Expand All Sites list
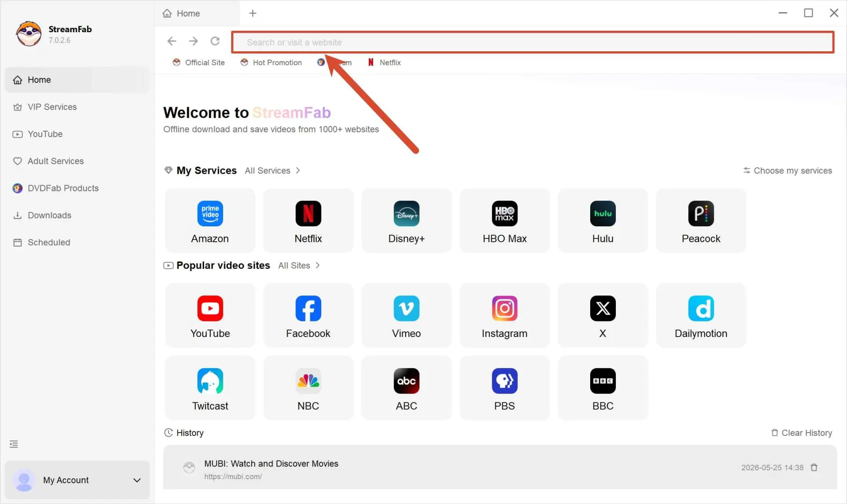 coord(299,266)
